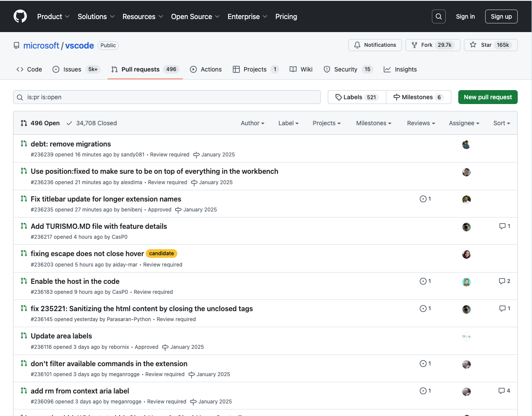Click assignee avatar for fixing escape does not close hover

(467, 254)
